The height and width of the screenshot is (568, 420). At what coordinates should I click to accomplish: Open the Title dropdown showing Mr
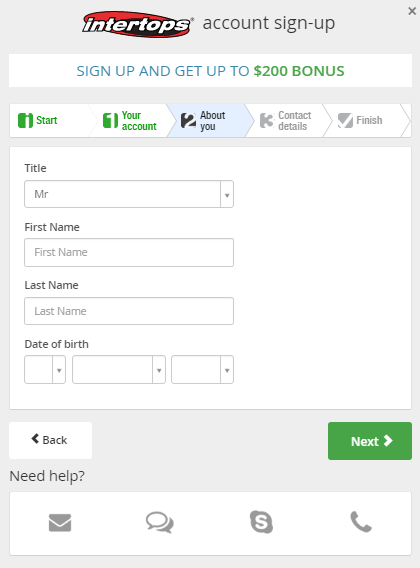(129, 194)
